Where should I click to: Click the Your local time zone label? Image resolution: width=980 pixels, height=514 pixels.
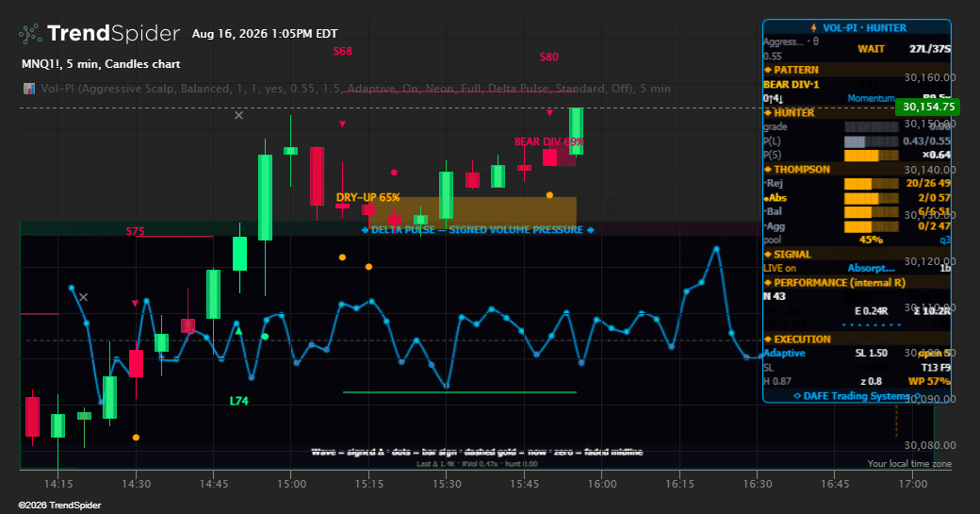tap(909, 464)
